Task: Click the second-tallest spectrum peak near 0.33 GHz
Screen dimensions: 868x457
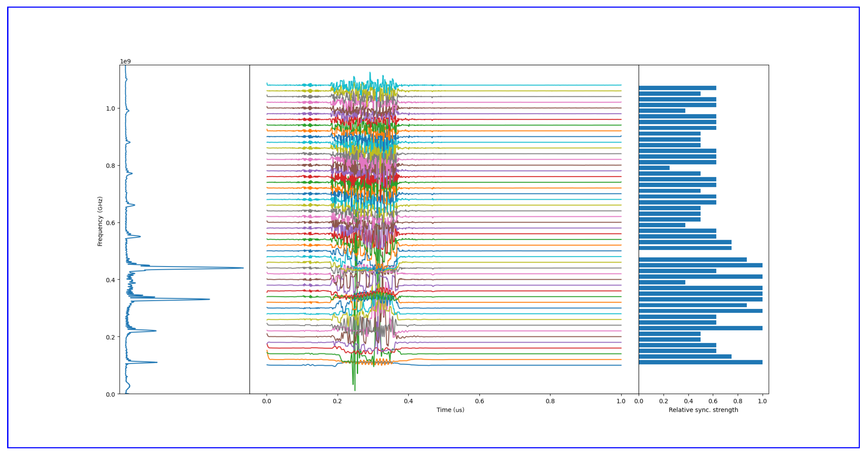Action: pyautogui.click(x=208, y=299)
